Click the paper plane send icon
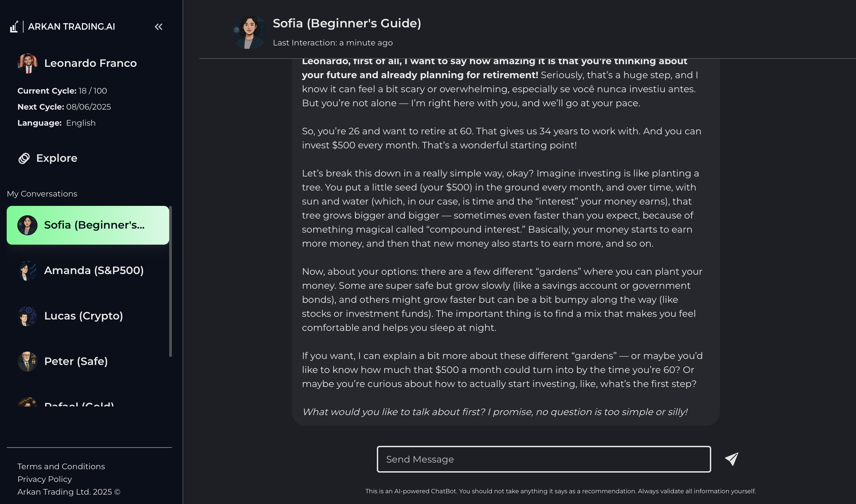 tap(731, 459)
